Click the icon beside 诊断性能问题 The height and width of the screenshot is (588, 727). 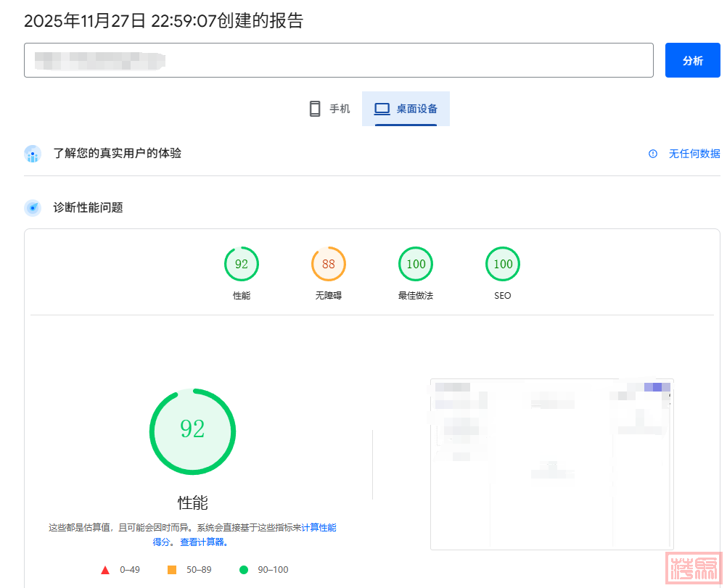coord(33,208)
